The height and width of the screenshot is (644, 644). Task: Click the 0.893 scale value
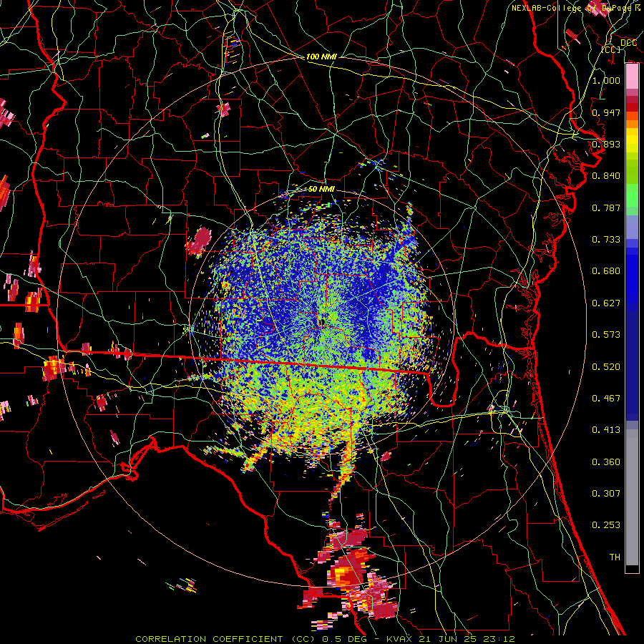(x=606, y=144)
